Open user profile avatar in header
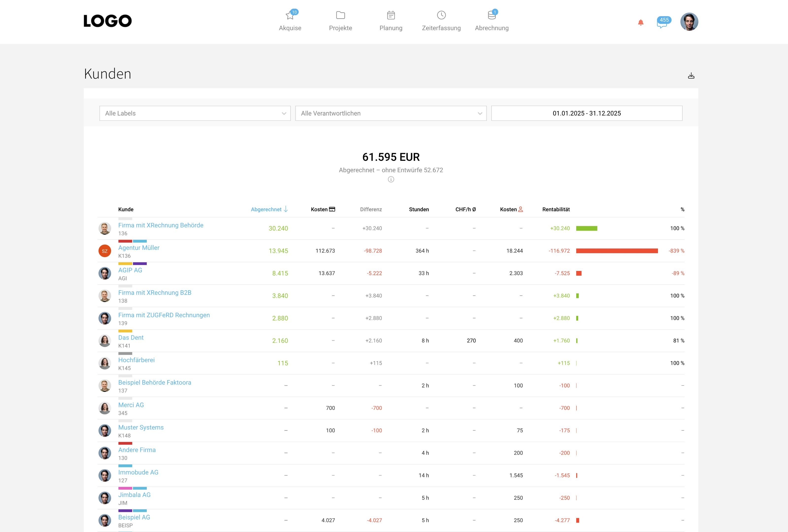 689,22
